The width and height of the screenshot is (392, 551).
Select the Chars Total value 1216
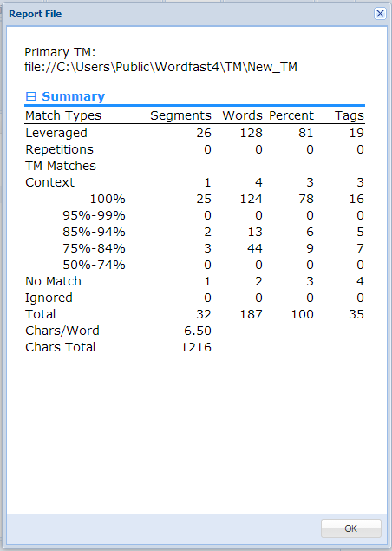tap(196, 347)
